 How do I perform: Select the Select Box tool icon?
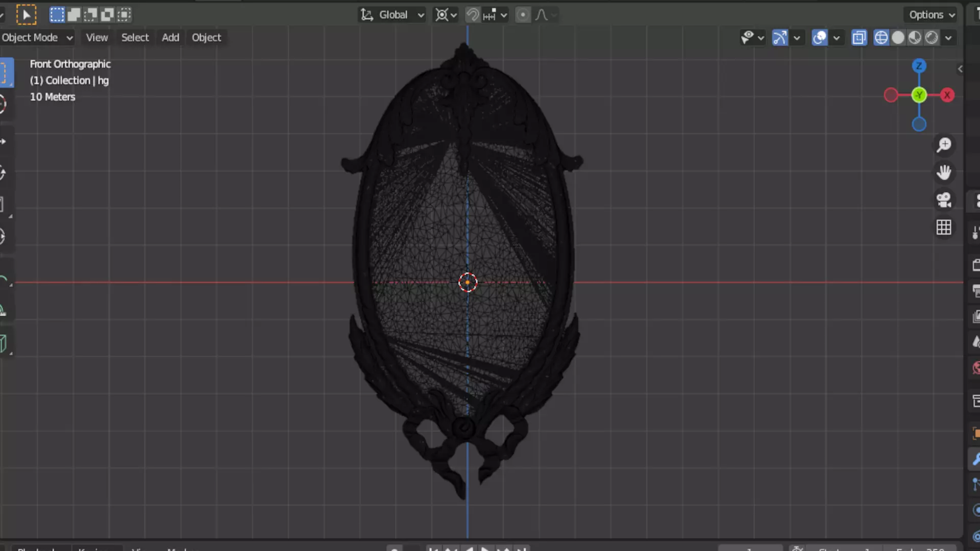tap(26, 15)
